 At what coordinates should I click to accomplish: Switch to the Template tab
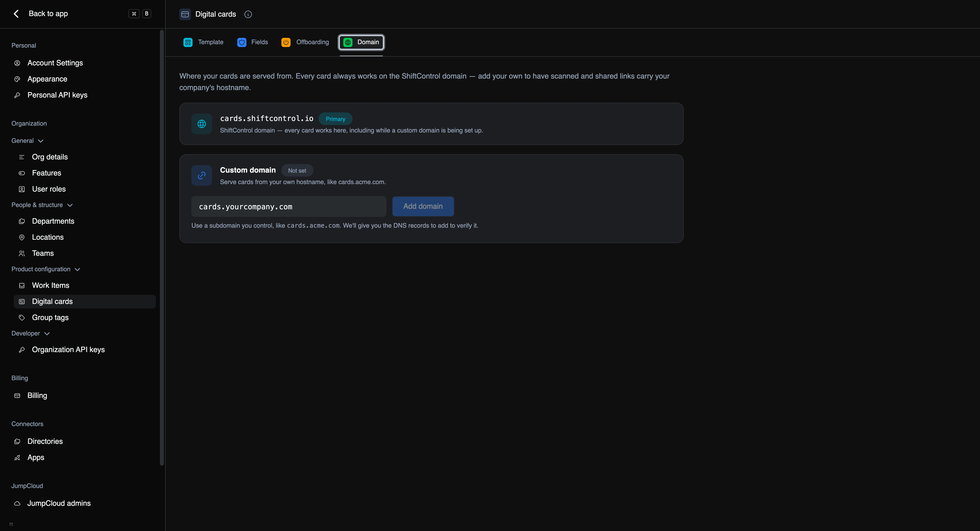[204, 42]
